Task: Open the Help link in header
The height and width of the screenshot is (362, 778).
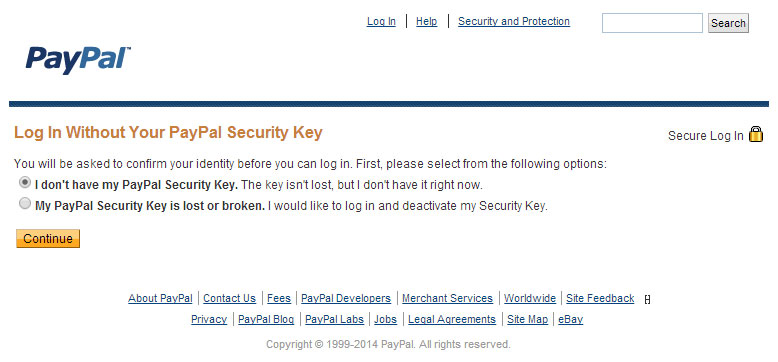Action: pyautogui.click(x=426, y=21)
